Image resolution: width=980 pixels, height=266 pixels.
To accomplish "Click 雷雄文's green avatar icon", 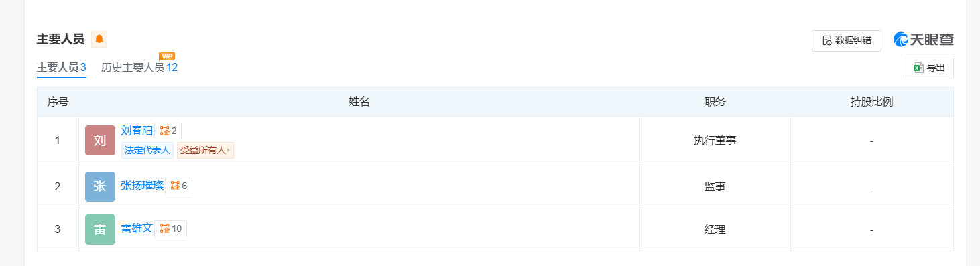I will coord(100,229).
